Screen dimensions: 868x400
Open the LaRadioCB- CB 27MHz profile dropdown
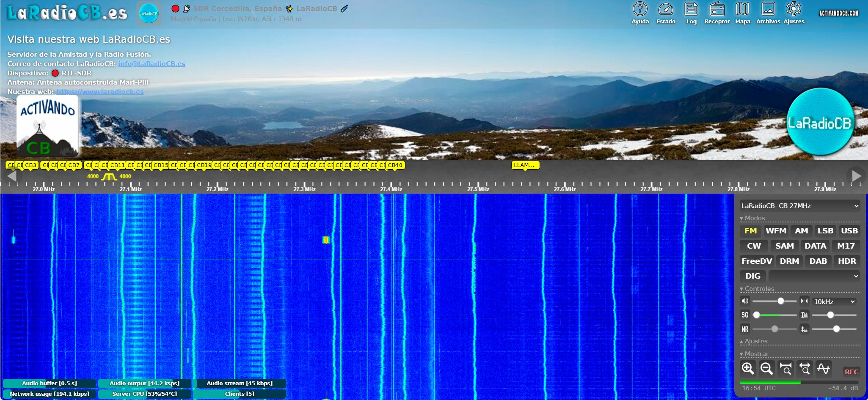pos(800,206)
